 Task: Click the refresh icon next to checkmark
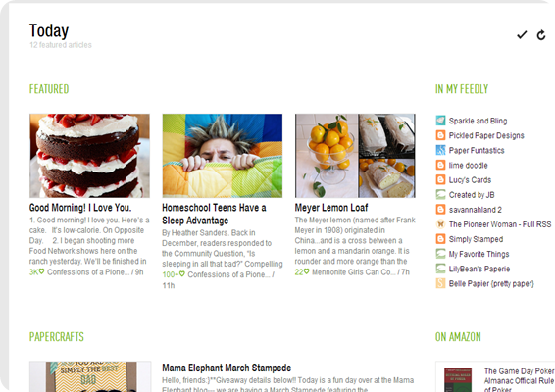(541, 35)
